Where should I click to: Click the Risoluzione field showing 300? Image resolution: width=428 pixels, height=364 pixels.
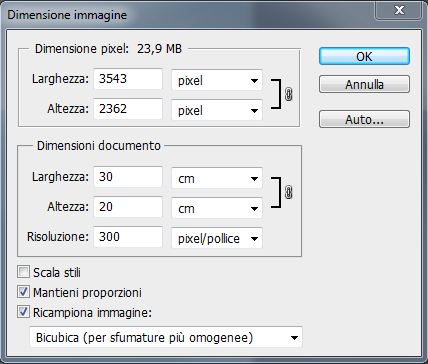click(128, 237)
